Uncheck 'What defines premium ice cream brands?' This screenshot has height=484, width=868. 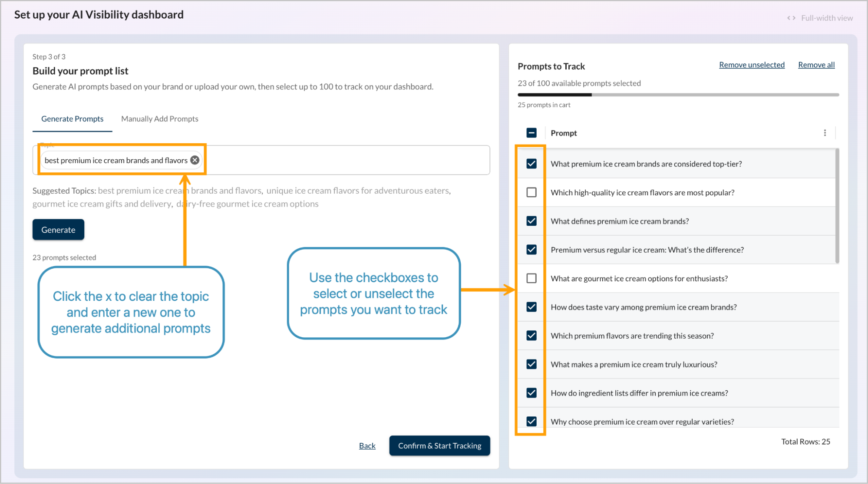pos(531,221)
